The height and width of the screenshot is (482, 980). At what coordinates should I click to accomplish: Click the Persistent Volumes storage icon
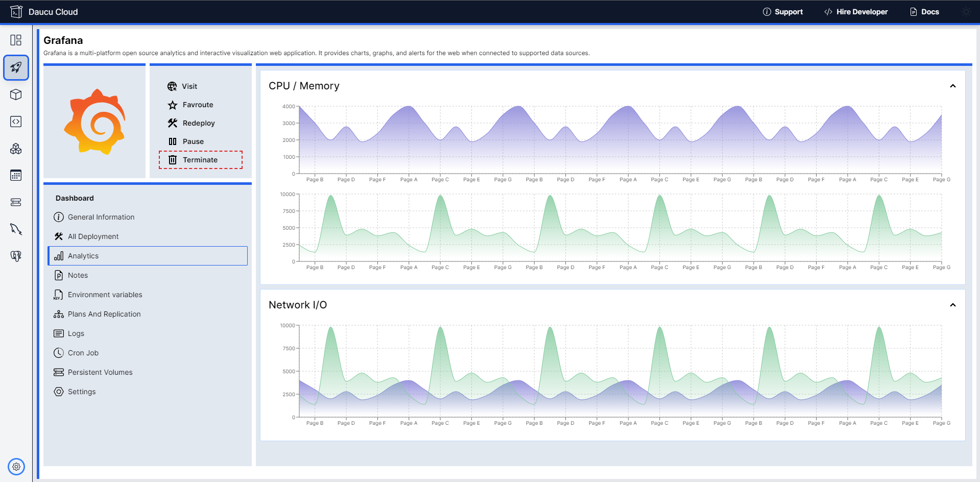point(59,372)
